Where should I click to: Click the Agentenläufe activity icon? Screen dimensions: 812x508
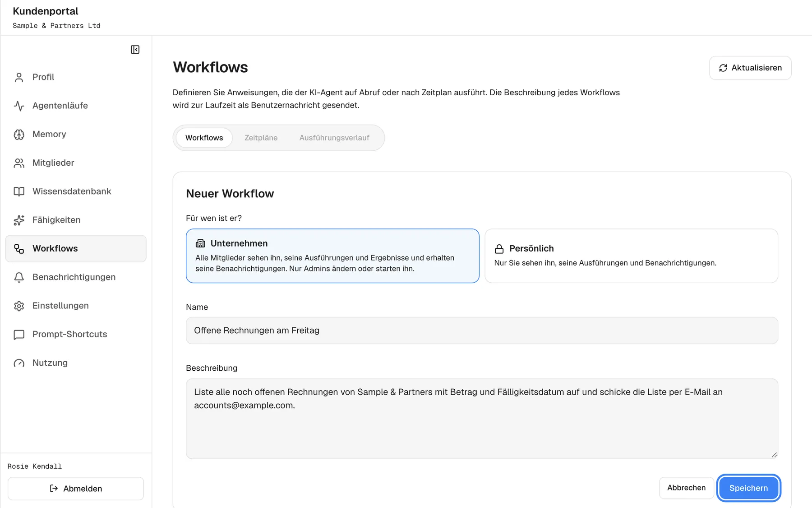pos(19,106)
